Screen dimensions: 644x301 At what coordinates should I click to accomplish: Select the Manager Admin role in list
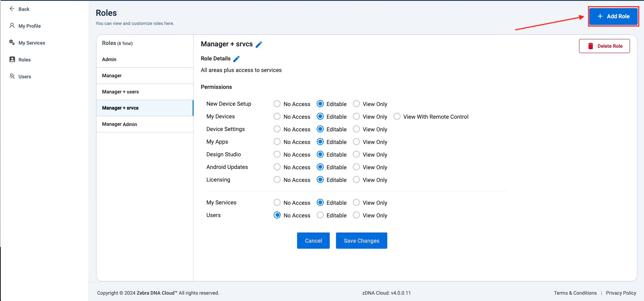click(120, 124)
